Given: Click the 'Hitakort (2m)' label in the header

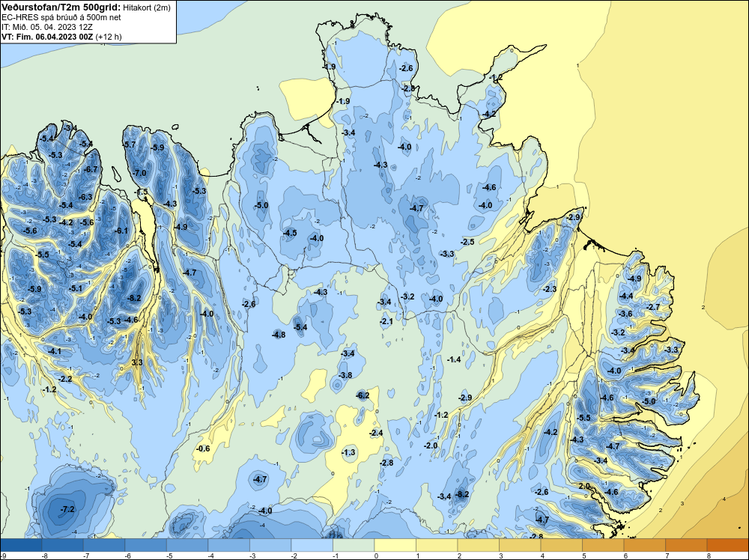Looking at the screenshot, I should click(x=147, y=7).
